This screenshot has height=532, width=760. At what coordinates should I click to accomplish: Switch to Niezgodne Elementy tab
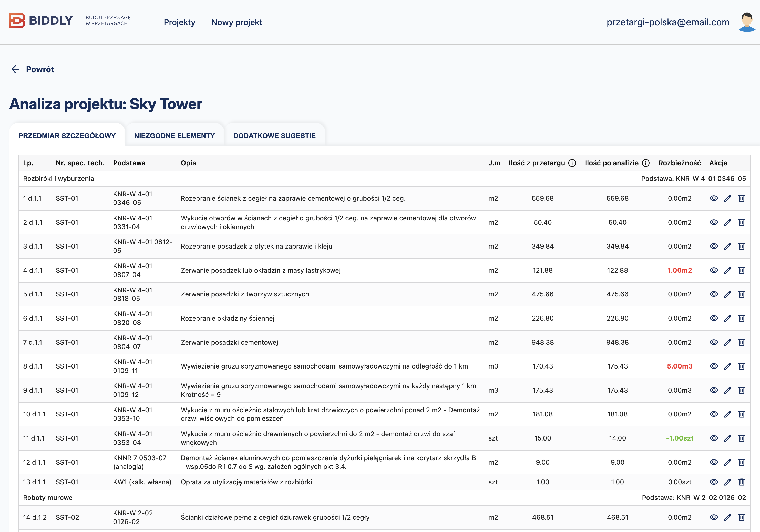pyautogui.click(x=174, y=135)
